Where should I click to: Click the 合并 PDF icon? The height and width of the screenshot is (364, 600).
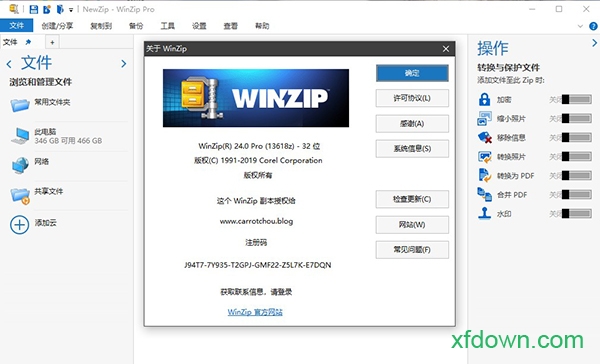pos(484,194)
